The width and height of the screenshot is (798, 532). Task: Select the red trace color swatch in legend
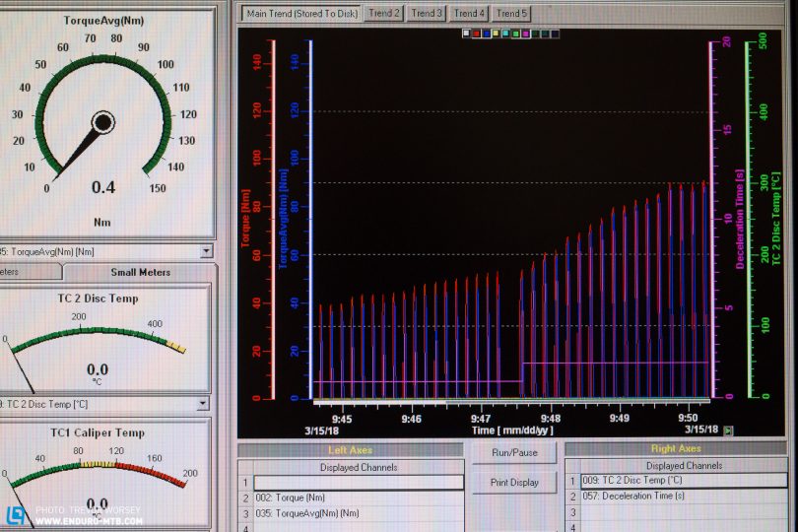[x=477, y=33]
